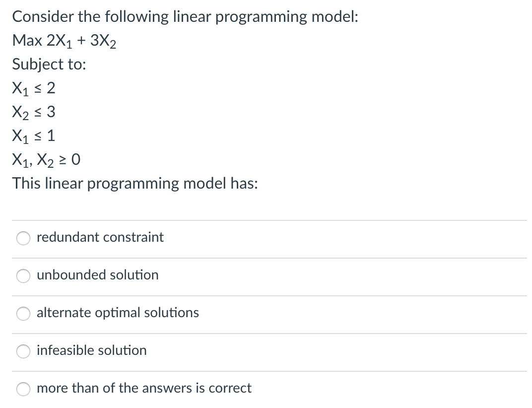
Task: Pick the 'infeasible solution' radio button
Action: [23, 351]
